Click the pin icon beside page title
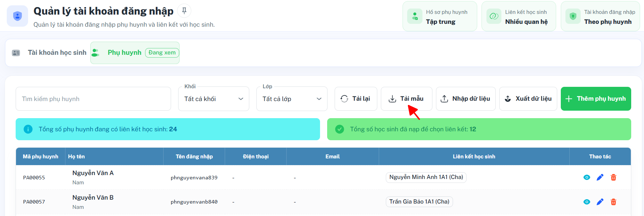This screenshot has height=216, width=644. click(x=184, y=11)
